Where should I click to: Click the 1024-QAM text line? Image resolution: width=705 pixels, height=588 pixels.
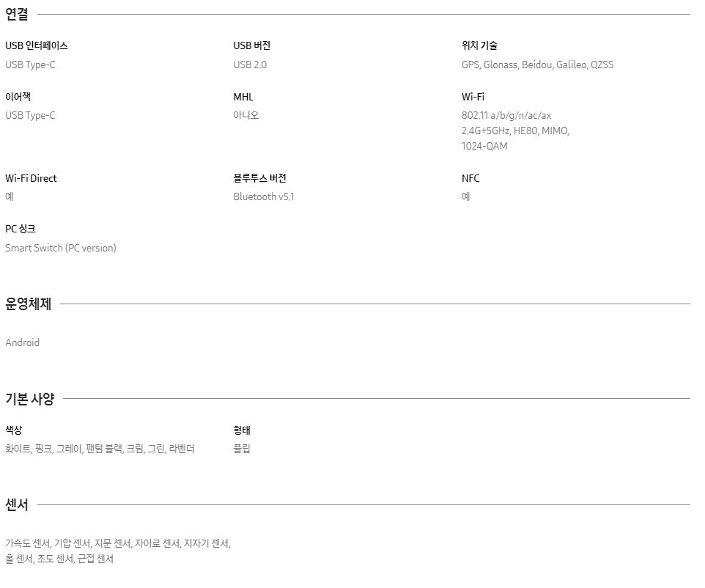(x=484, y=146)
